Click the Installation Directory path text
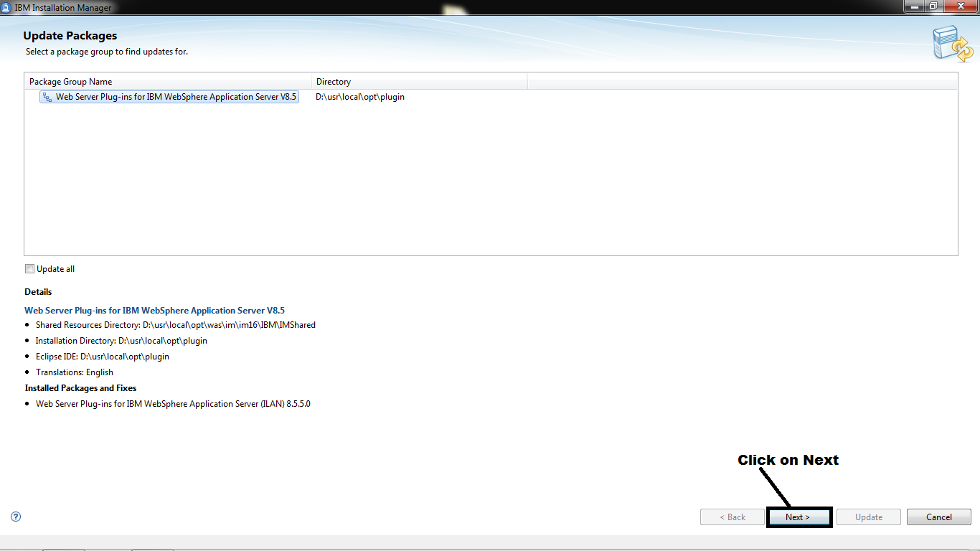Screen dimensions: 980x551 point(121,340)
